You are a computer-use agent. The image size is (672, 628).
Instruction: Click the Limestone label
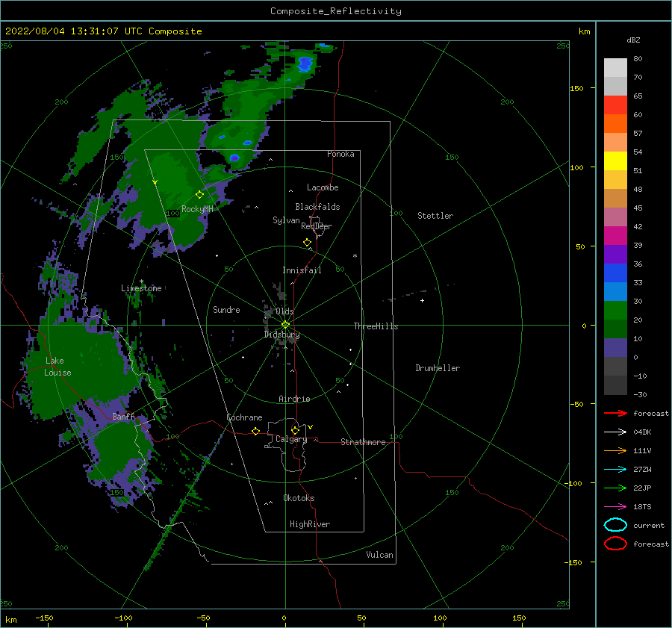click(141, 288)
